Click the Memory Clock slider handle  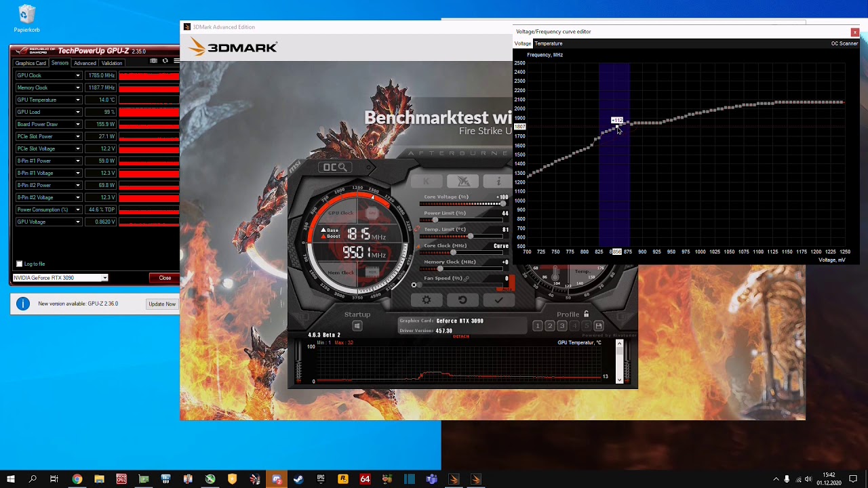click(x=440, y=268)
